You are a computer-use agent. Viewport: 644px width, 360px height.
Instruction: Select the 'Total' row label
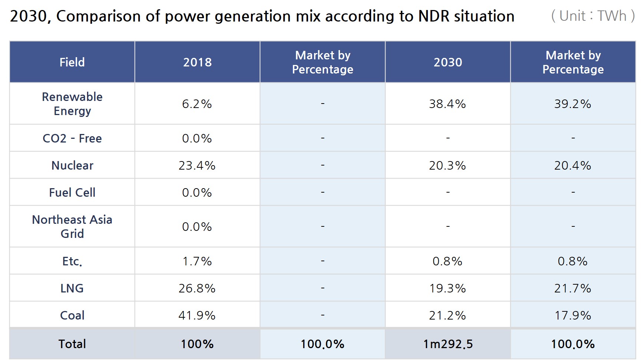(x=72, y=344)
